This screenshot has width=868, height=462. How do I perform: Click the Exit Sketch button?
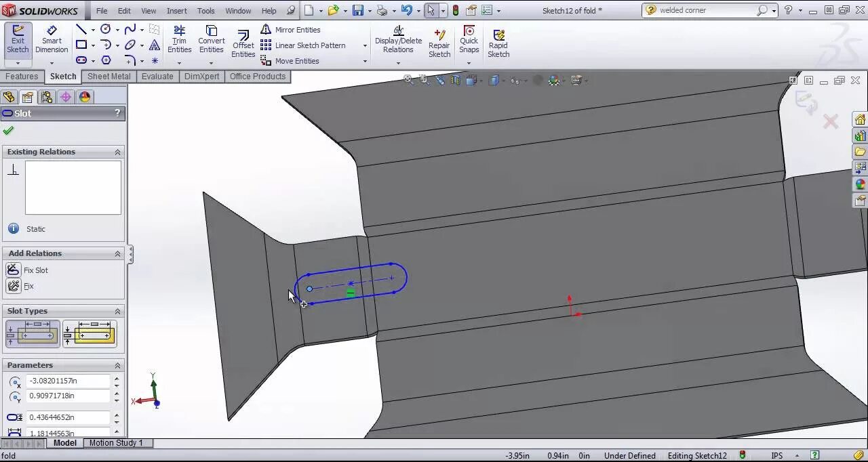tap(18, 41)
